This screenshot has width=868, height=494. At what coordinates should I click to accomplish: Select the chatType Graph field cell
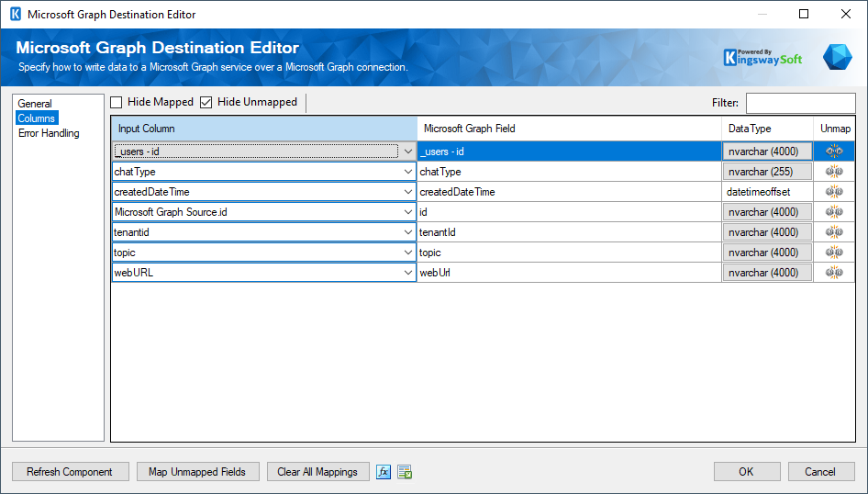click(570, 172)
